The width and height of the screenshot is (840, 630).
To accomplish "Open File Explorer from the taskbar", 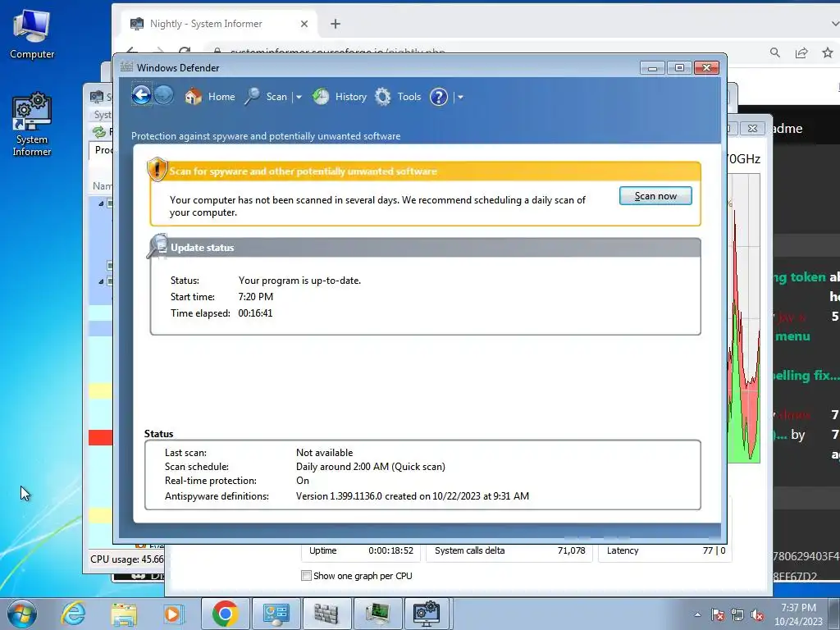I will pyautogui.click(x=124, y=614).
